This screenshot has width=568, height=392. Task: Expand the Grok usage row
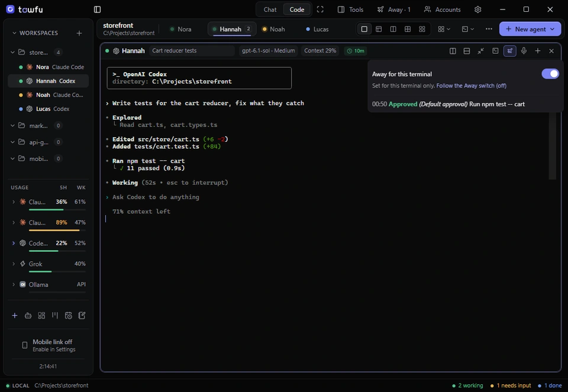pyautogui.click(x=14, y=264)
